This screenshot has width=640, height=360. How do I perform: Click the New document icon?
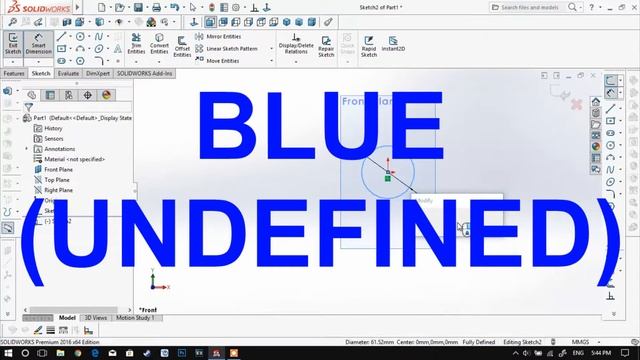(x=101, y=7)
